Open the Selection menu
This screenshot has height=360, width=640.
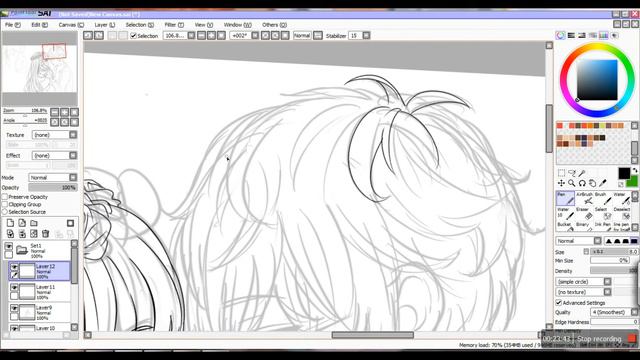(x=140, y=25)
